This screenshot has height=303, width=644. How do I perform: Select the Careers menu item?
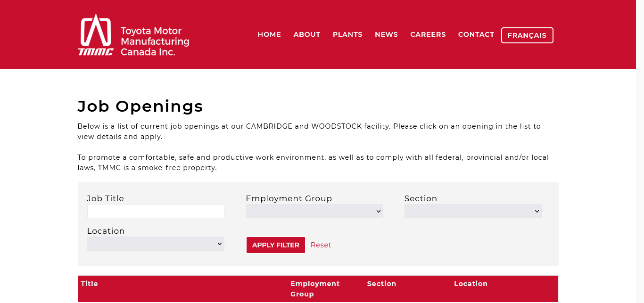428,34
